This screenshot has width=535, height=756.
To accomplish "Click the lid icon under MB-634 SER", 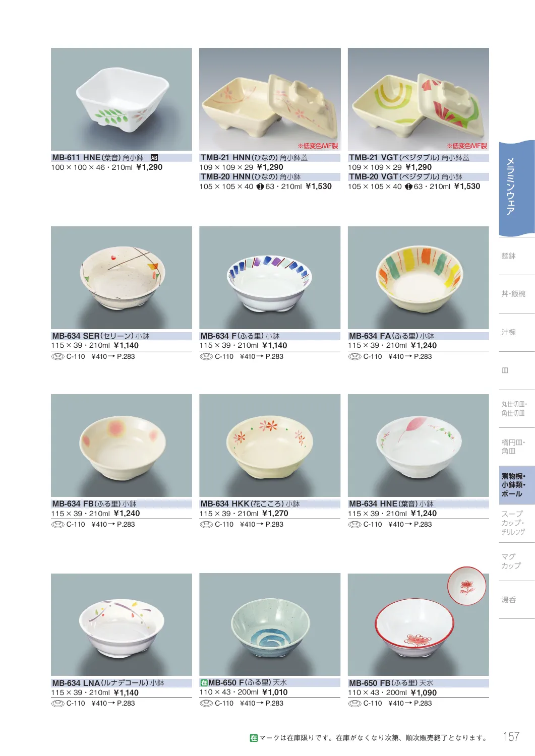I will click(x=57, y=356).
